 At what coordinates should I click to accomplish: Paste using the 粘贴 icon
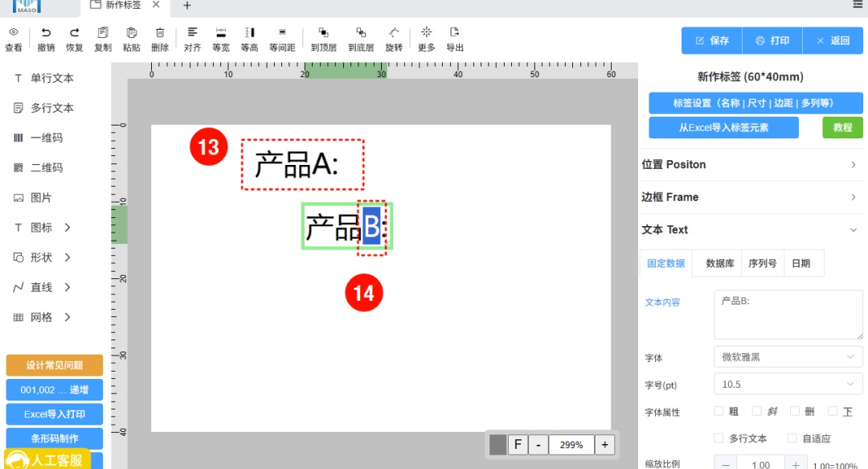pyautogui.click(x=131, y=32)
